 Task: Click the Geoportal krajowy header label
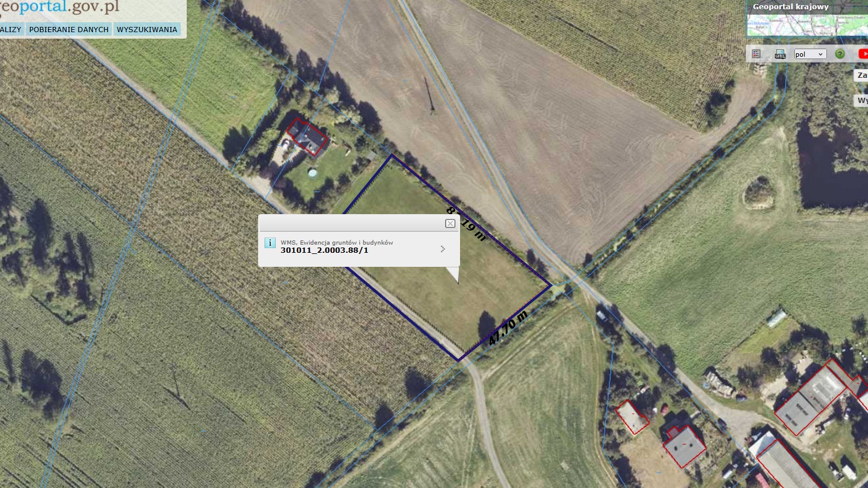tap(790, 7)
